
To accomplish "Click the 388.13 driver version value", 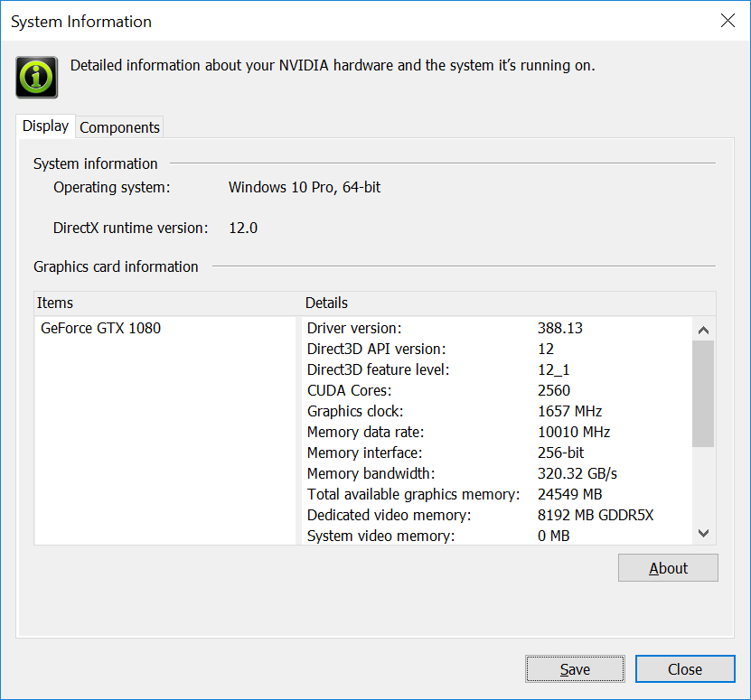I will click(x=560, y=329).
